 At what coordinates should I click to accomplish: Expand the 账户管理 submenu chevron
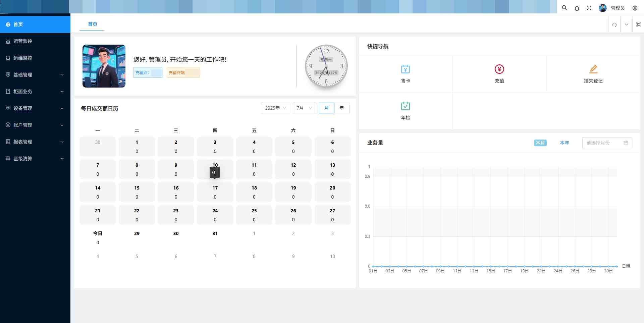(x=62, y=125)
